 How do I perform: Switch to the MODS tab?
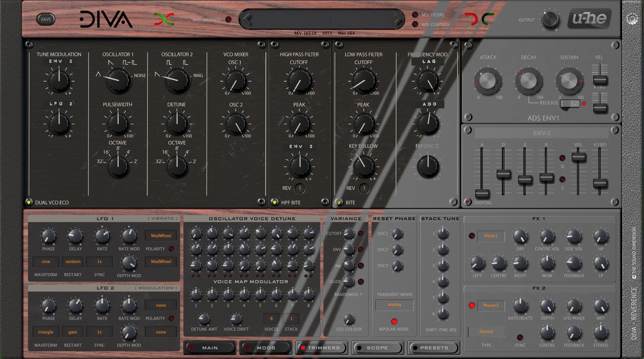tap(266, 347)
